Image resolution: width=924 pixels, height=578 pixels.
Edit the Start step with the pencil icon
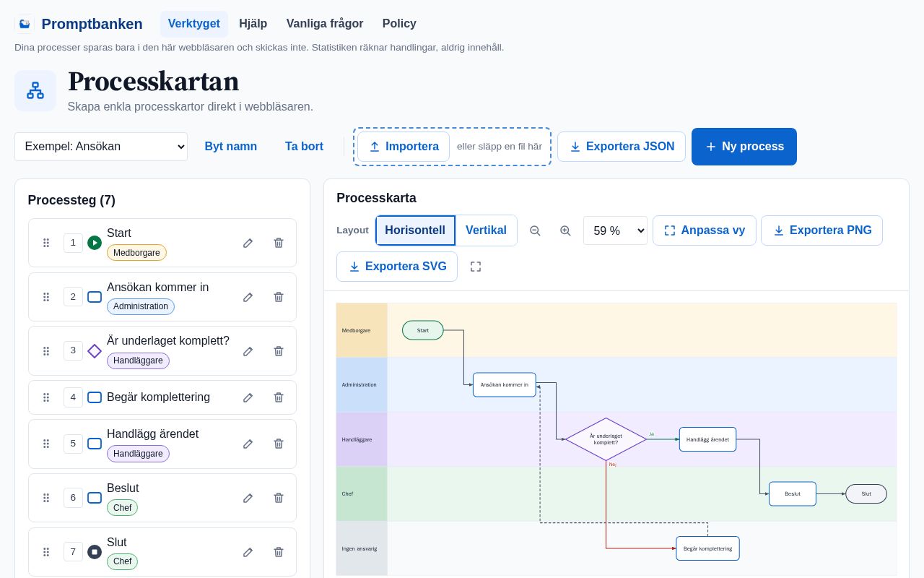pyautogui.click(x=248, y=243)
